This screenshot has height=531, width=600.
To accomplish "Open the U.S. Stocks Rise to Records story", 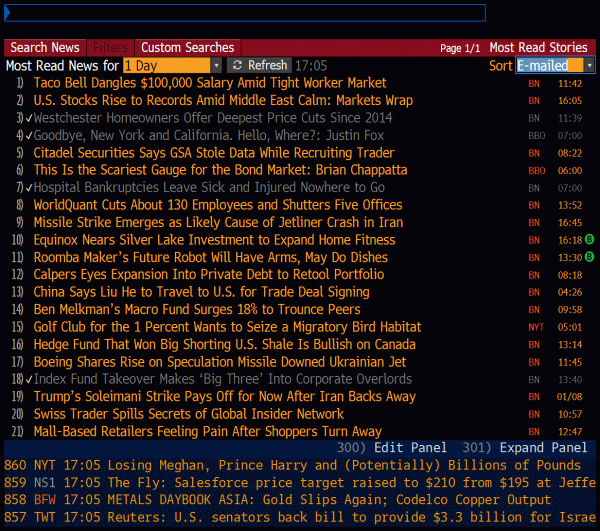I will 223,100.
